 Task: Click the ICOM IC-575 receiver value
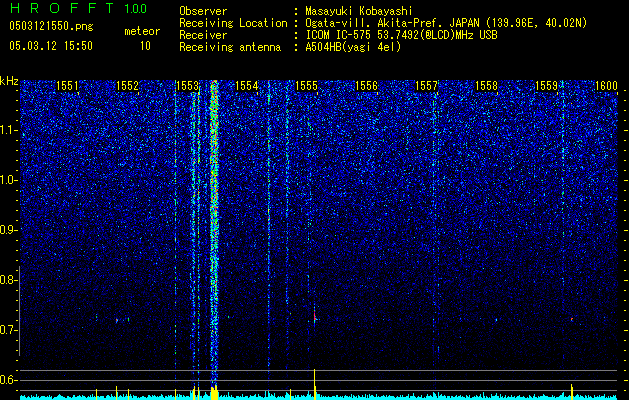coord(401,35)
